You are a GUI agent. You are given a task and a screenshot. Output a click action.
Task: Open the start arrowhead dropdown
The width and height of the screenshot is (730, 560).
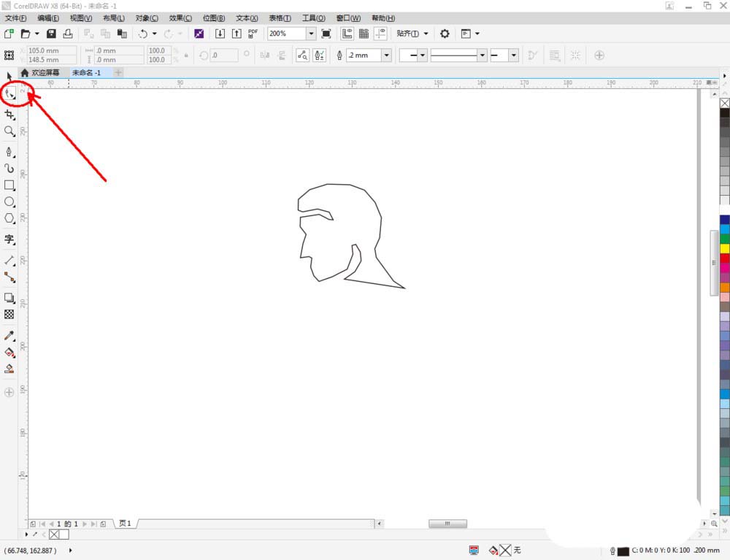(x=422, y=55)
